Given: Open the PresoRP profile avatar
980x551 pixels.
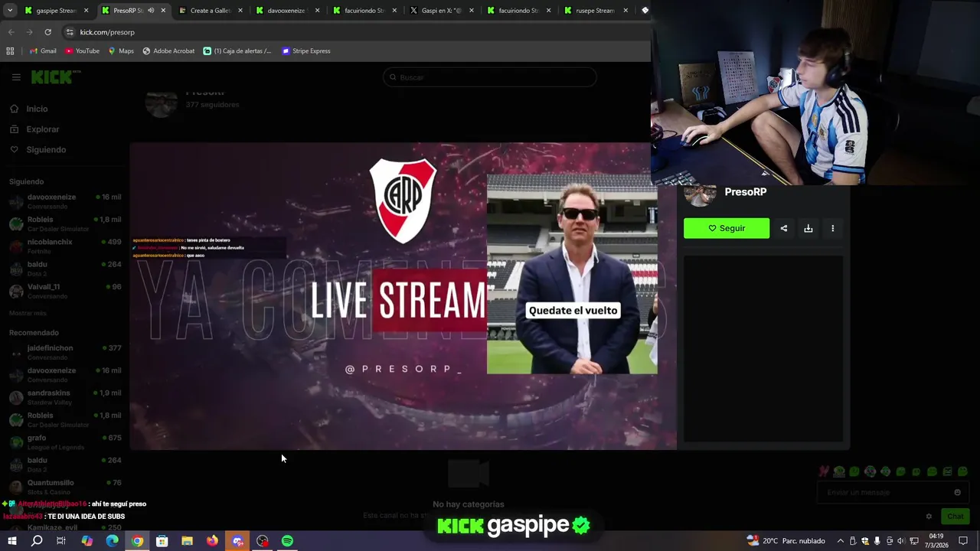Looking at the screenshot, I should click(x=700, y=194).
